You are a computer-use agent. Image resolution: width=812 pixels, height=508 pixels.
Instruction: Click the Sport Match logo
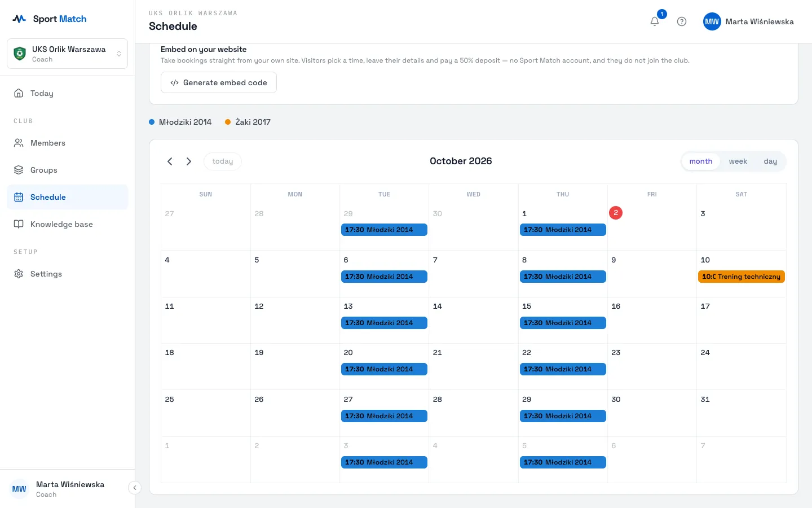(50, 19)
